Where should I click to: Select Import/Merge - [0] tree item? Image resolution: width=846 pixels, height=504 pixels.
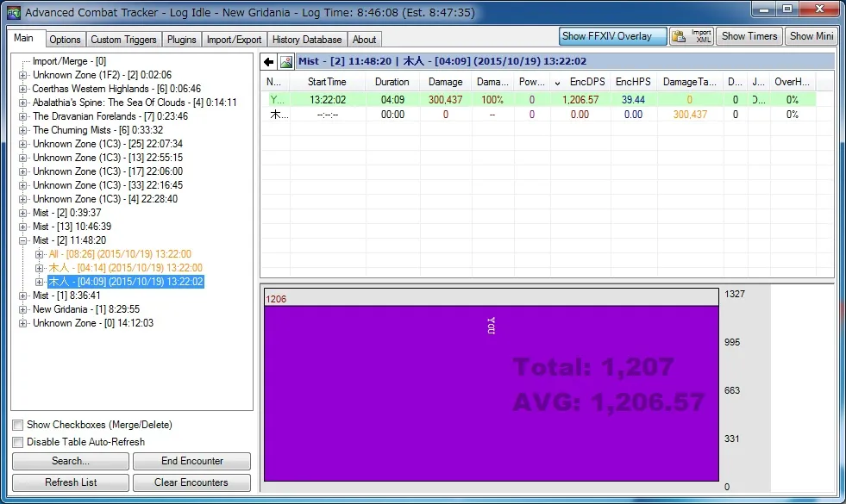(x=69, y=61)
